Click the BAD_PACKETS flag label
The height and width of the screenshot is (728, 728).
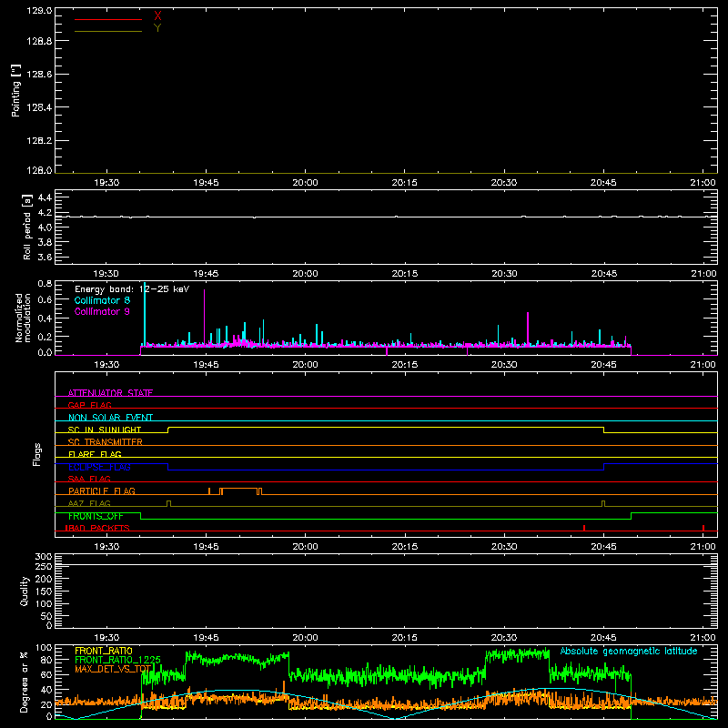point(99,528)
